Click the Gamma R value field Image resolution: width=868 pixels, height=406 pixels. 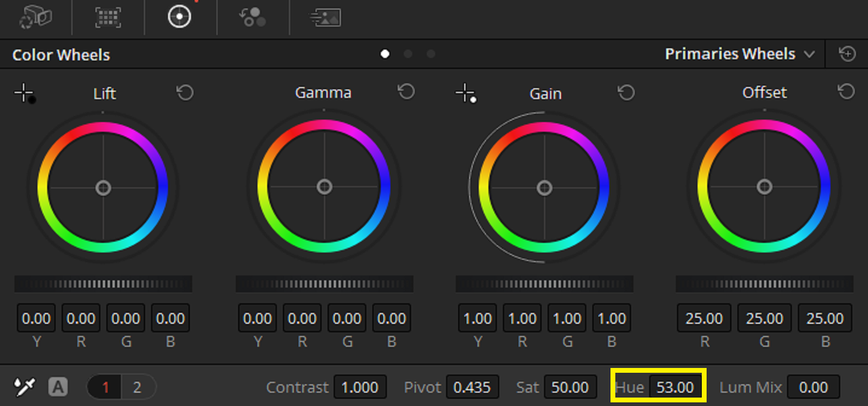click(302, 318)
